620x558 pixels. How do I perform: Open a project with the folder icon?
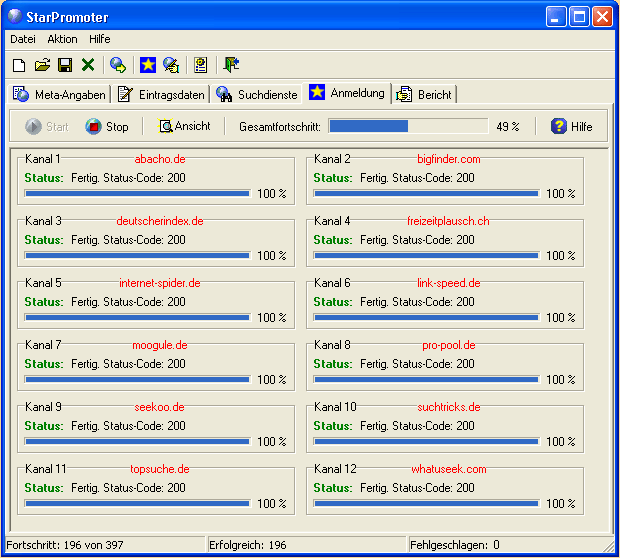point(42,65)
